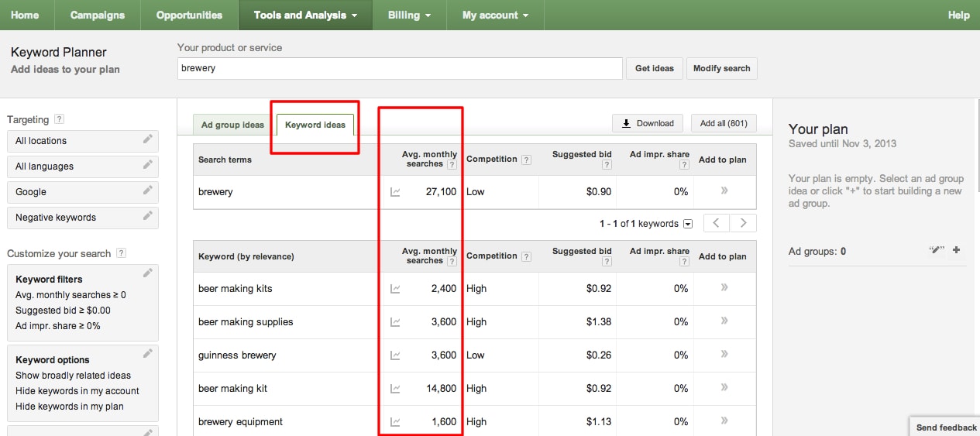Image resolution: width=980 pixels, height=436 pixels.
Task: Go to next page of search terms
Action: [x=743, y=223]
